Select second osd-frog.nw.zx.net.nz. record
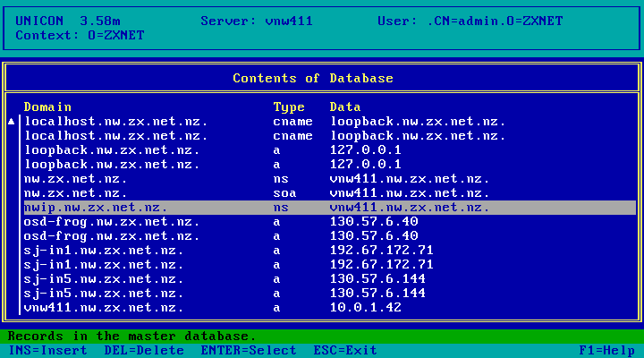 click(330, 236)
